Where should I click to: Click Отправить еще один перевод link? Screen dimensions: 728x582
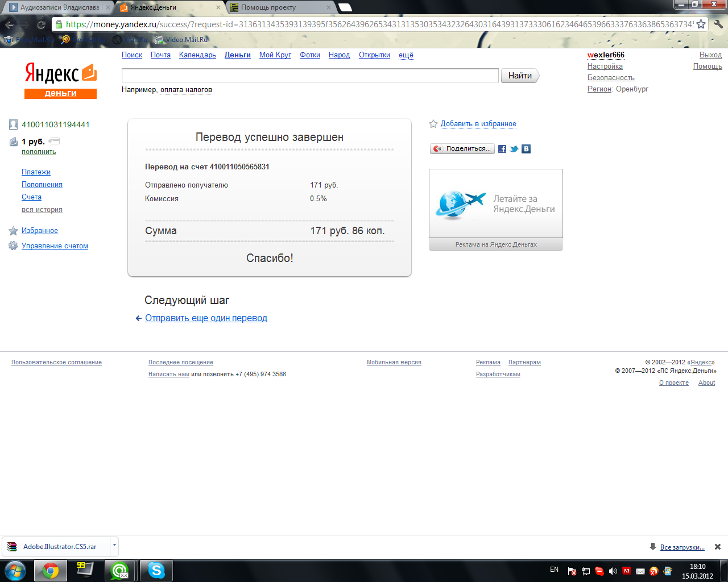tap(206, 318)
